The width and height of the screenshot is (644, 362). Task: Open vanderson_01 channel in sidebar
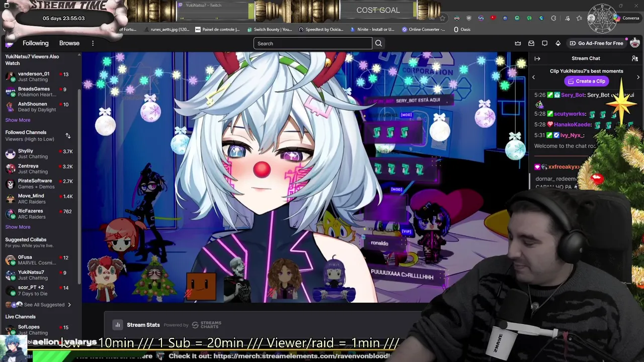point(39,76)
